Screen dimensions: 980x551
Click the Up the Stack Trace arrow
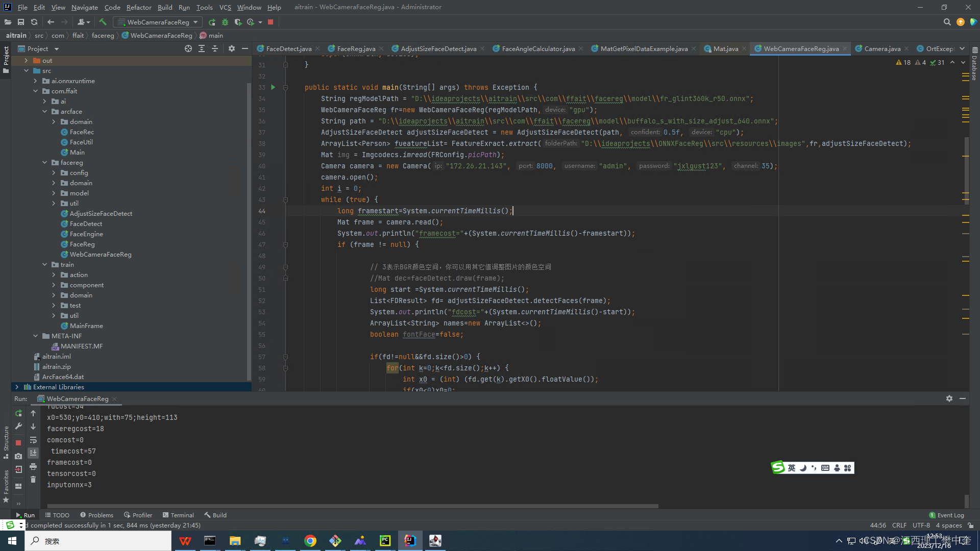(x=33, y=413)
